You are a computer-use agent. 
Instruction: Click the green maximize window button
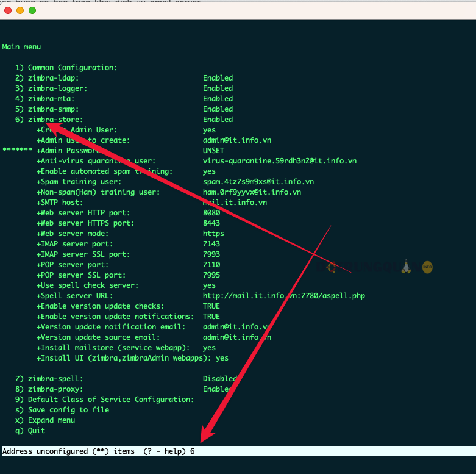(32, 10)
